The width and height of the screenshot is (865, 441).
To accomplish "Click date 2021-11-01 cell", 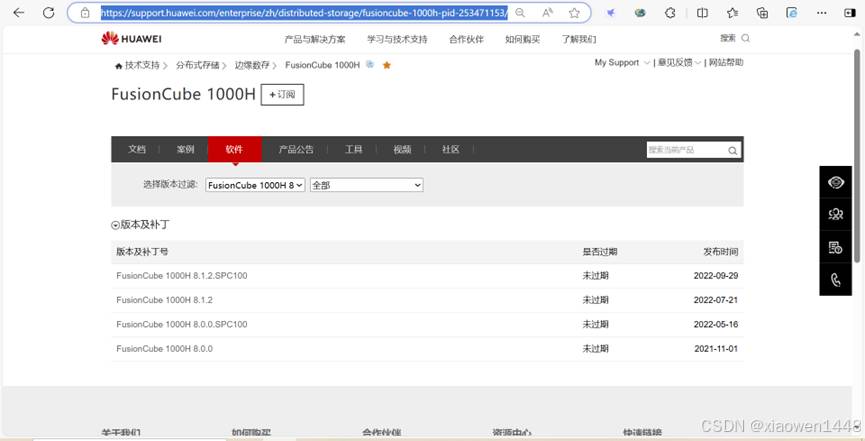I will click(716, 348).
